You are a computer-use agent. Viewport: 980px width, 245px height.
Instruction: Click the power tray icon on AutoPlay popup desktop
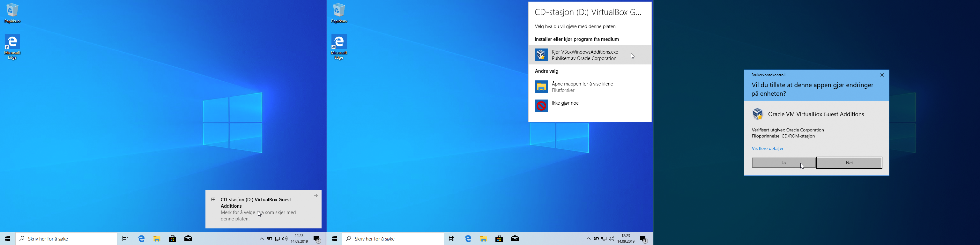(x=596, y=239)
